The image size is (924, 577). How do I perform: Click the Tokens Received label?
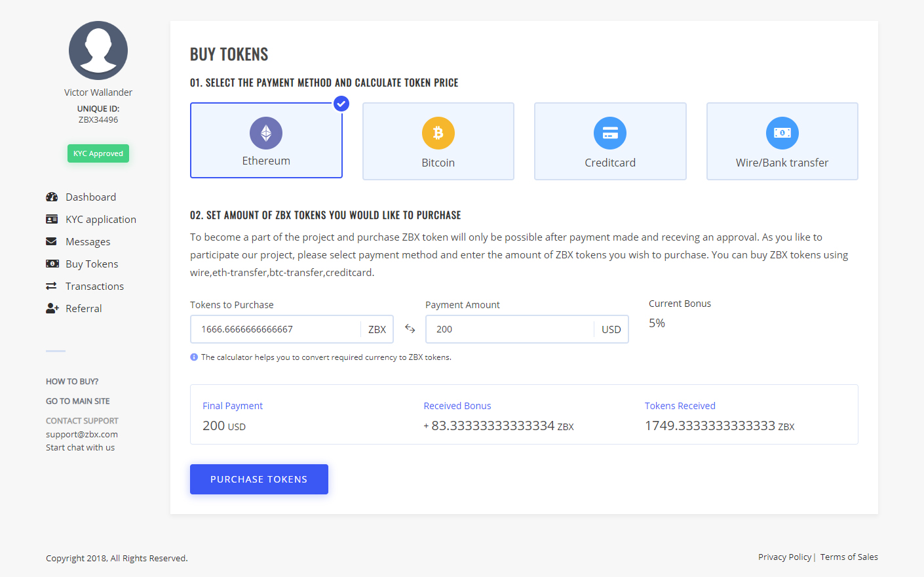pyautogui.click(x=680, y=406)
